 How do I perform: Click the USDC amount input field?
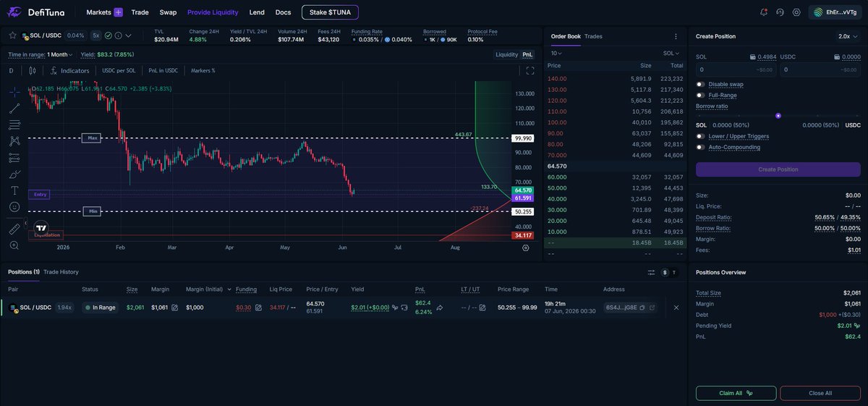pyautogui.click(x=821, y=70)
